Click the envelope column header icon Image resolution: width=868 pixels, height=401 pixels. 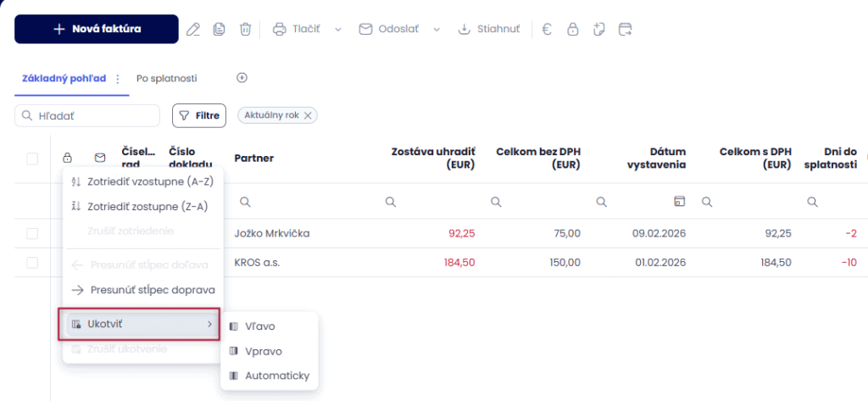pos(100,158)
